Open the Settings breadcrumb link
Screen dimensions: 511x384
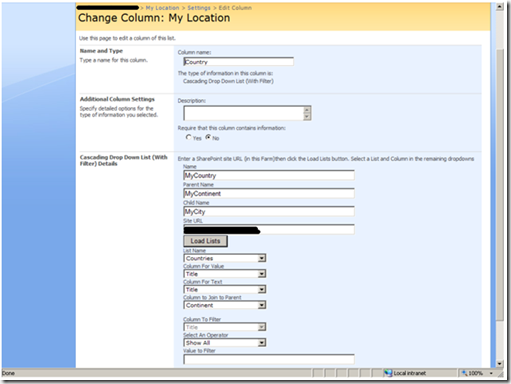[199, 8]
